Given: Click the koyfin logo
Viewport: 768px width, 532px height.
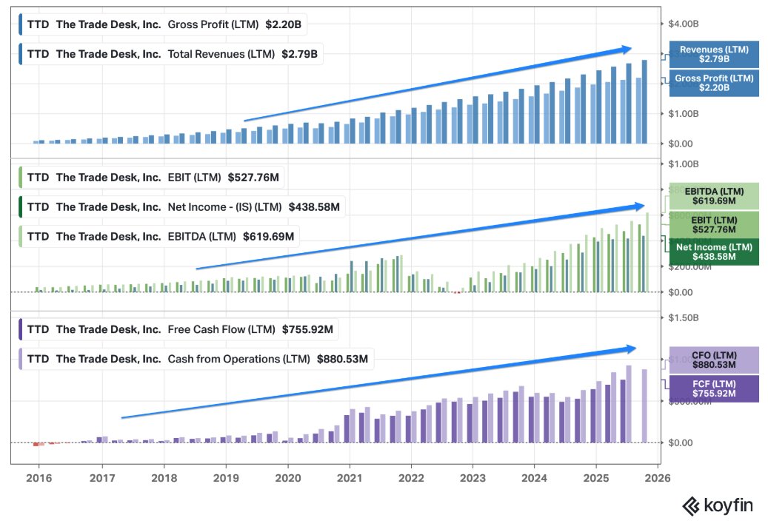Looking at the screenshot, I should tap(718, 506).
